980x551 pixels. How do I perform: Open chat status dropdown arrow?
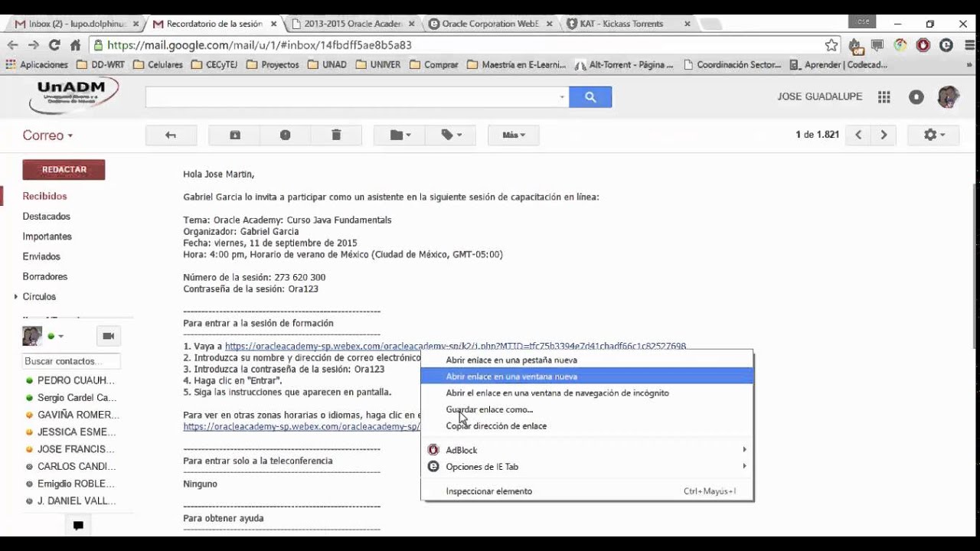coord(60,336)
